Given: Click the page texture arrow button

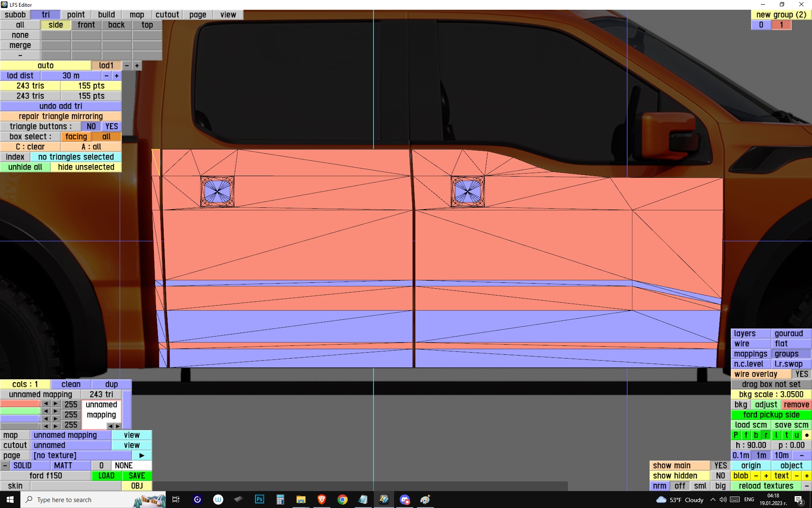Looking at the screenshot, I should point(142,456).
